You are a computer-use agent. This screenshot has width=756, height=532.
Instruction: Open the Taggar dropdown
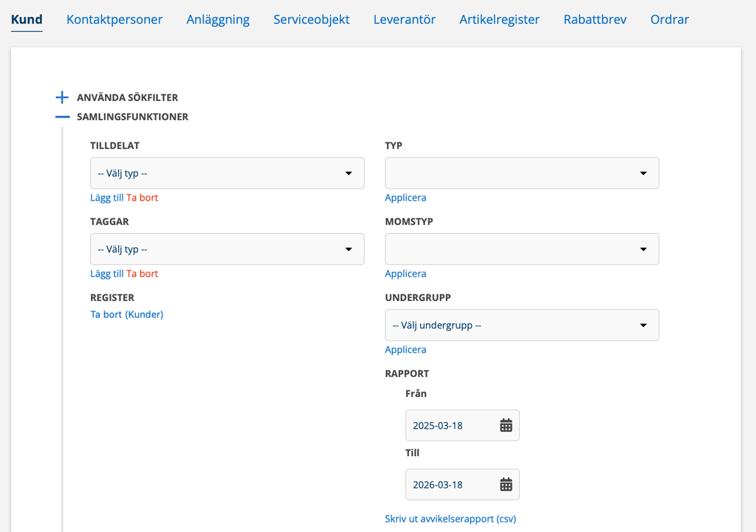point(227,249)
